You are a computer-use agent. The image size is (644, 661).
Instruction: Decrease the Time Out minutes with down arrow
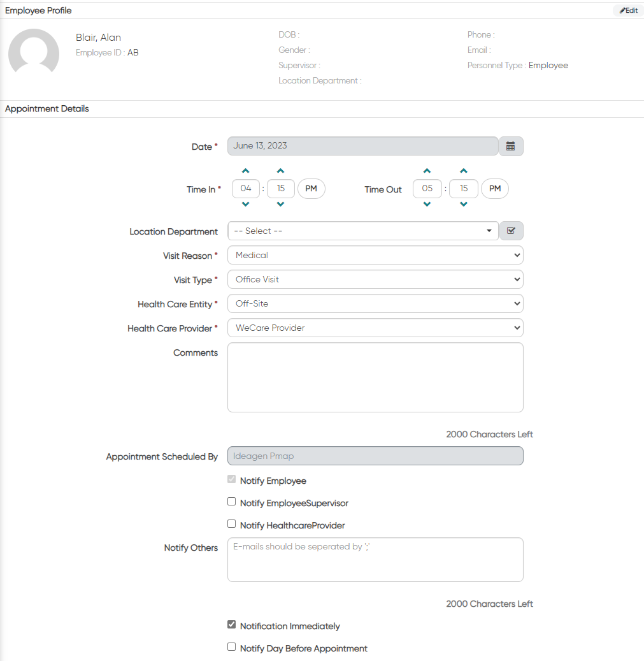464,204
